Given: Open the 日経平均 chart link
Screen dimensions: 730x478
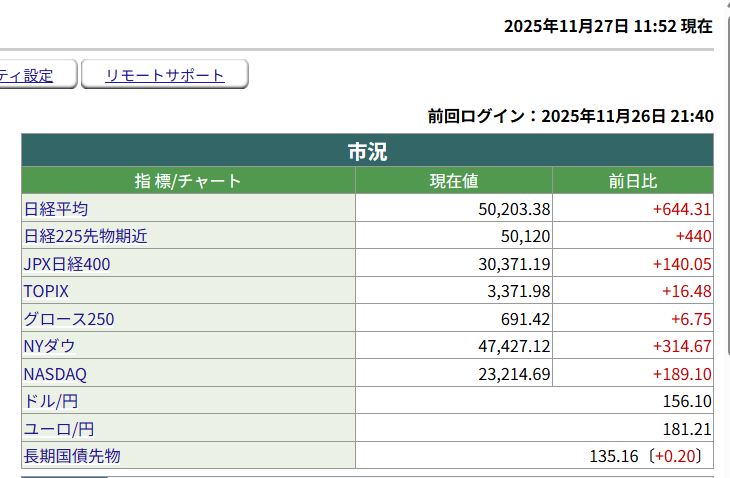Looking at the screenshot, I should [x=56, y=209].
